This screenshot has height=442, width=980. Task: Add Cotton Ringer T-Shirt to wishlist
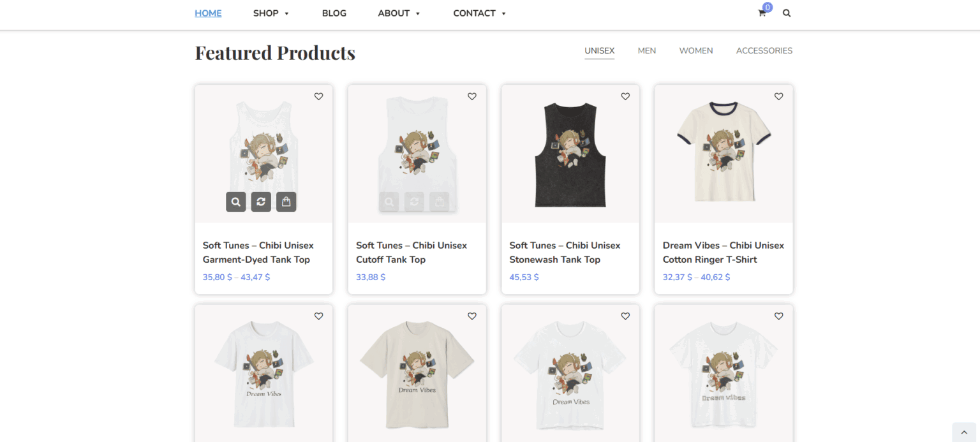point(778,96)
